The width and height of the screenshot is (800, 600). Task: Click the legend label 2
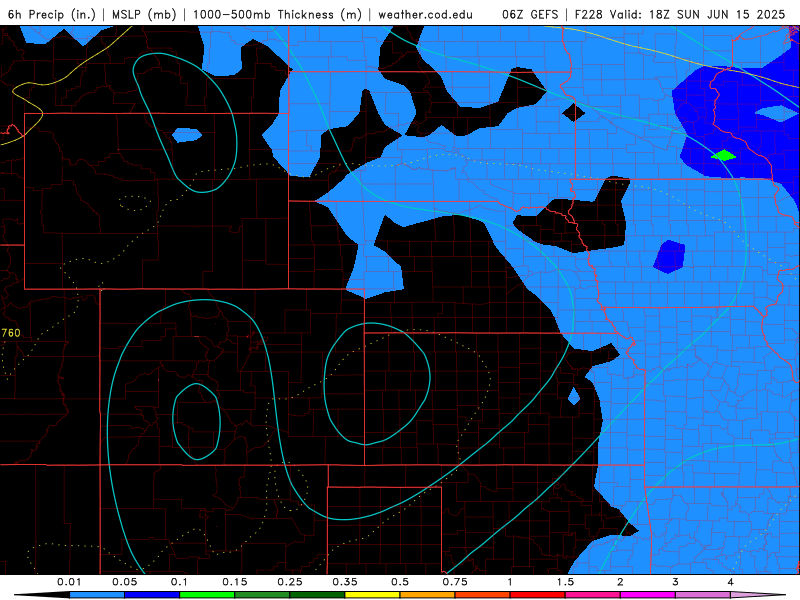pyautogui.click(x=620, y=582)
